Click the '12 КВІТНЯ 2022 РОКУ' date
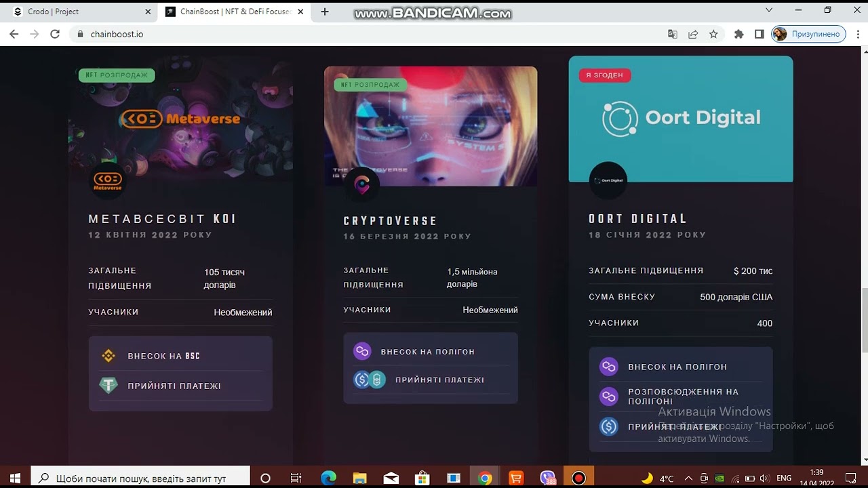The width and height of the screenshot is (868, 488). pos(151,235)
